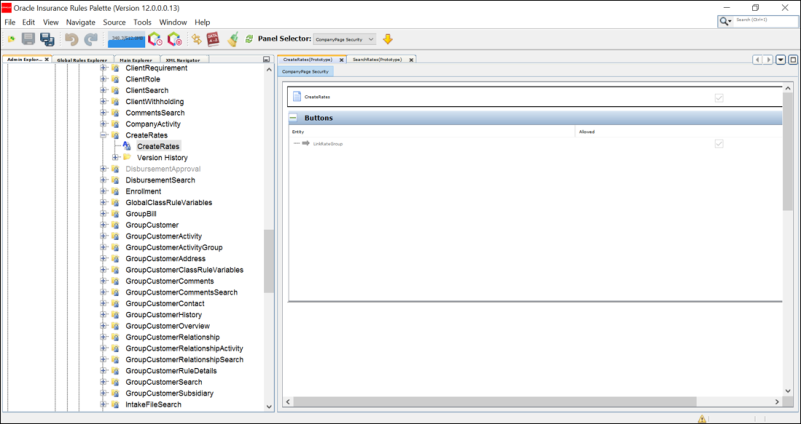Click the memory usage bar indicator
This screenshot has height=424, width=801.
click(x=126, y=39)
